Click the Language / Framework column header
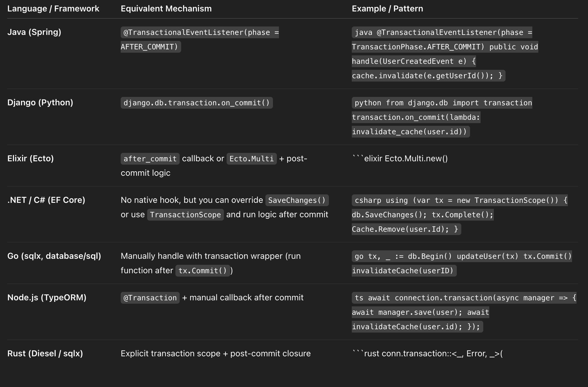This screenshot has width=588, height=387. tap(53, 9)
